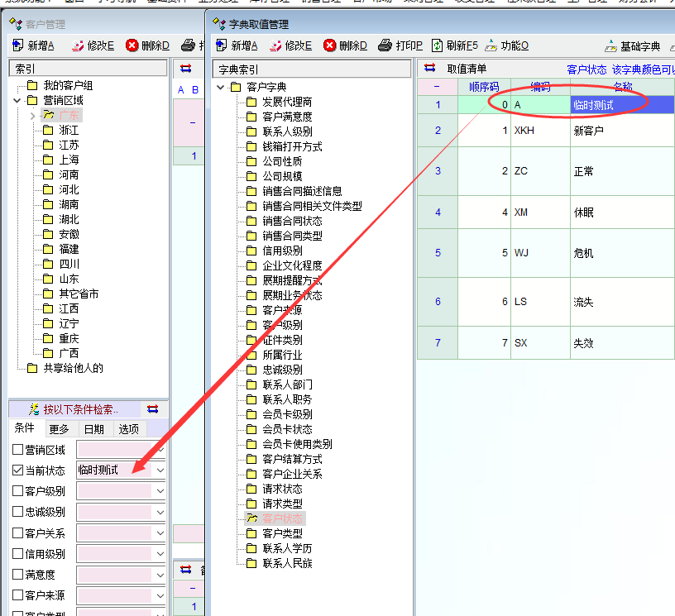Click 修改E icon in 字典取值管理 toolbar
The height and width of the screenshot is (616, 675).
click(275, 45)
